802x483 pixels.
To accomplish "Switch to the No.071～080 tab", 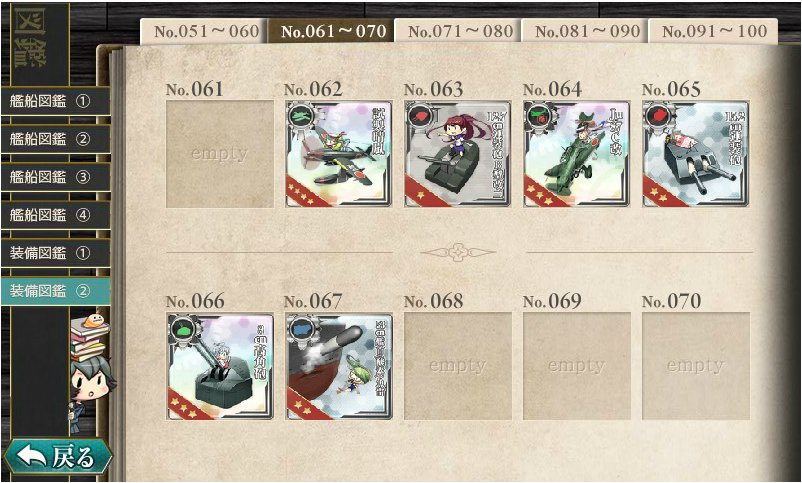I will point(458,31).
